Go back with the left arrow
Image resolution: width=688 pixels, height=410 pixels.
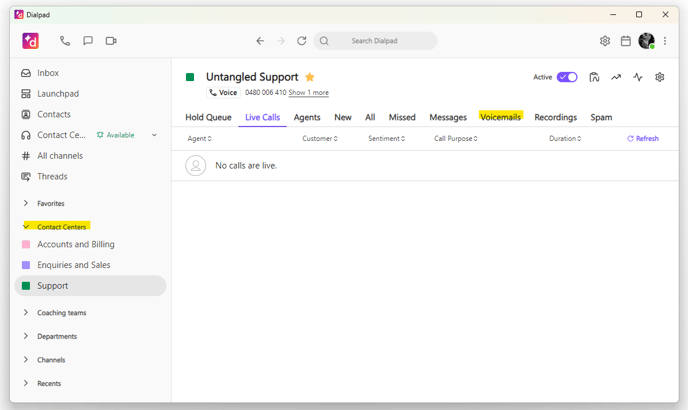click(x=260, y=41)
